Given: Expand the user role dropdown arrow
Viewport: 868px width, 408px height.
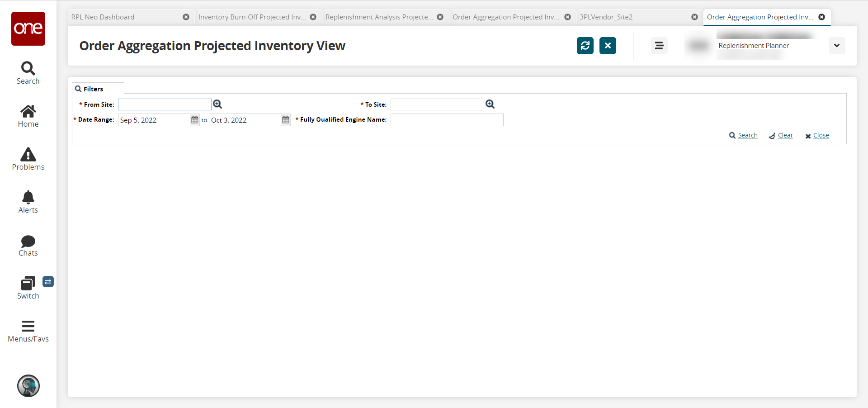Looking at the screenshot, I should [837, 46].
